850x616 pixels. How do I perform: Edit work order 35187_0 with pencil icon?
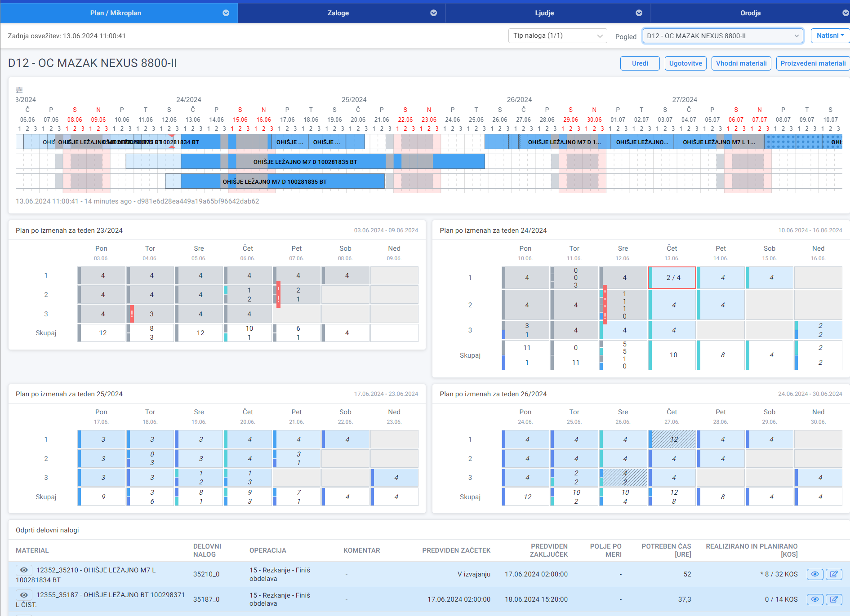tap(834, 599)
